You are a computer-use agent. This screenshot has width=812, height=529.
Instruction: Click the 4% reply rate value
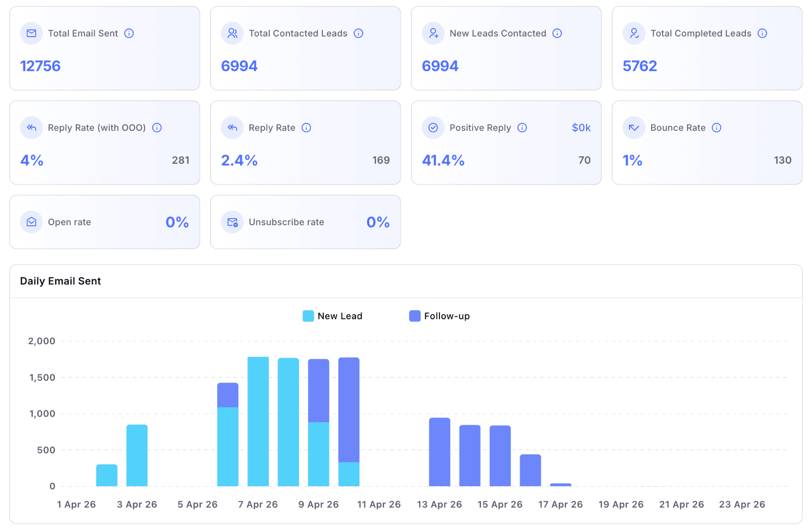tap(32, 160)
